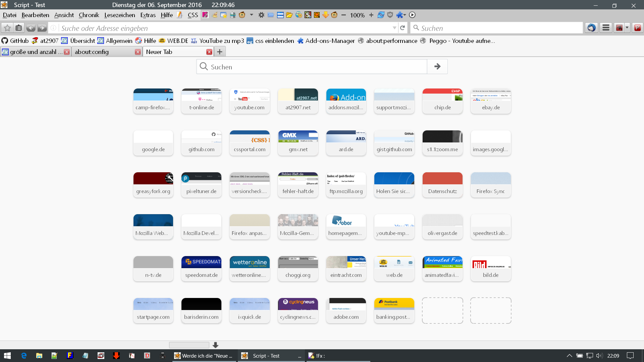Open the Lesezeichen menu
The width and height of the screenshot is (644, 362).
[x=119, y=15]
